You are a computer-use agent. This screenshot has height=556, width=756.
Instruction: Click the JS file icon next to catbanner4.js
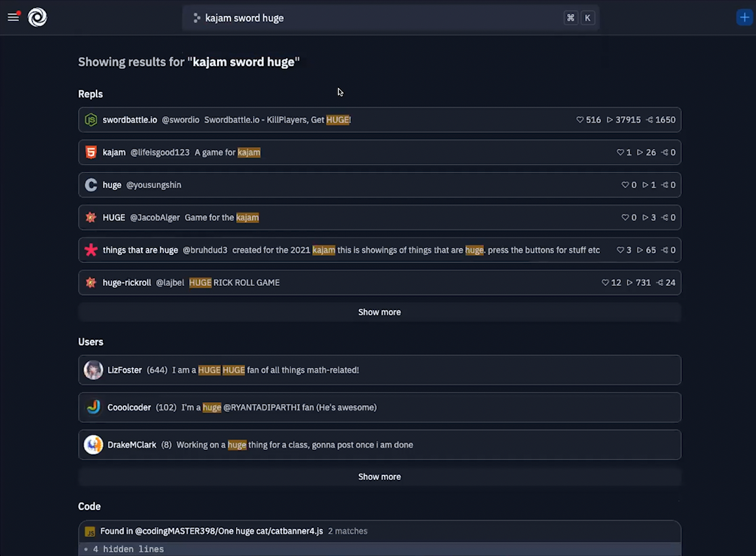click(x=90, y=531)
